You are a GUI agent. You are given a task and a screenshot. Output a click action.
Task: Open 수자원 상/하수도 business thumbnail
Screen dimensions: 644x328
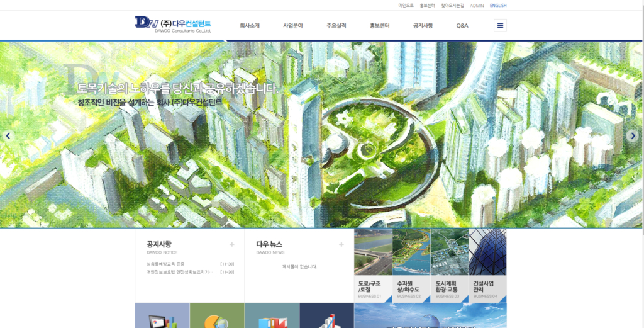pos(411,264)
